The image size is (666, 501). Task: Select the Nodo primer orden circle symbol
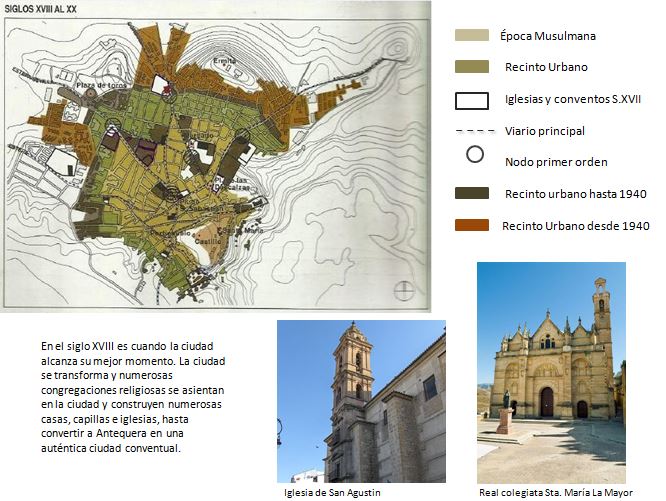coord(475,155)
